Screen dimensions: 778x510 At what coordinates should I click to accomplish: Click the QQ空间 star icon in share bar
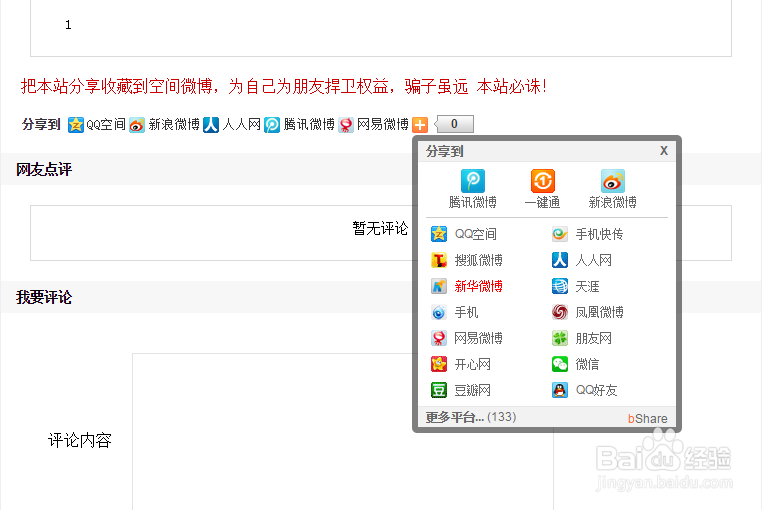pos(75,125)
